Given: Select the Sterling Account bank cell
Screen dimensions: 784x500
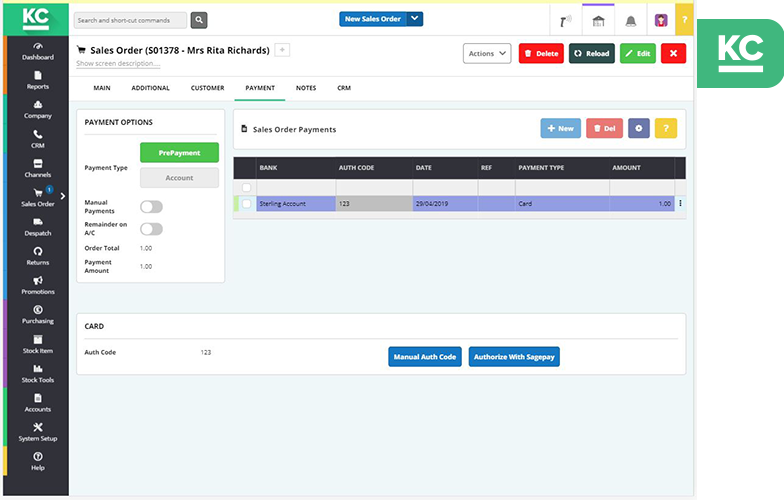Looking at the screenshot, I should click(x=296, y=204).
